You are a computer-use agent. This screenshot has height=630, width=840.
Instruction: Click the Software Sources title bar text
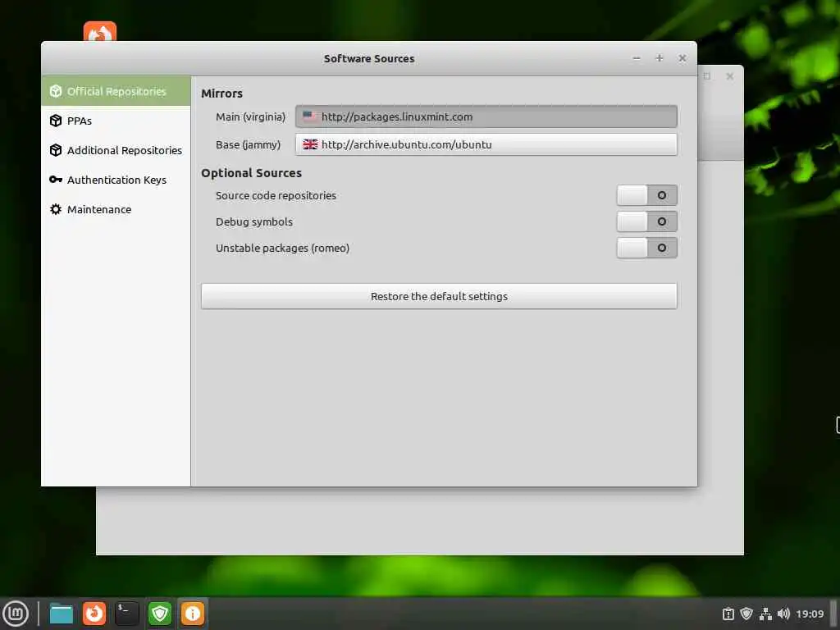pyautogui.click(x=369, y=58)
